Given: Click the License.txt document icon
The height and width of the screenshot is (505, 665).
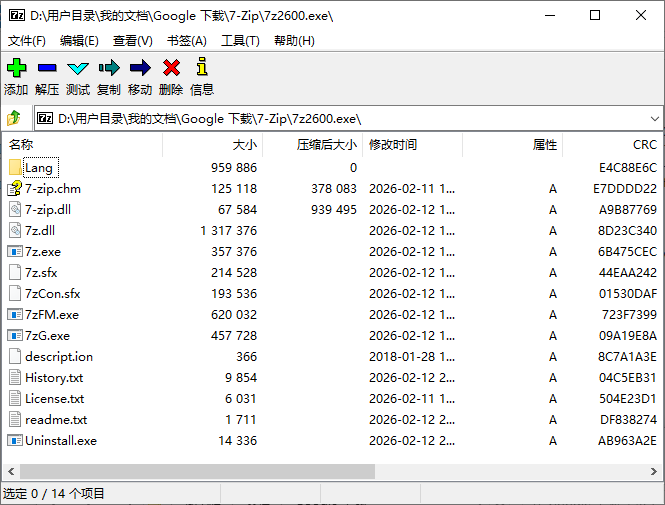Looking at the screenshot, I should tap(15, 399).
